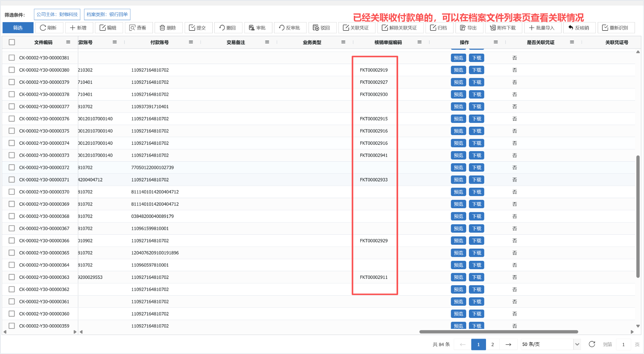Select page 1 in the pagination bar
Screen dimensions: 644x354
[478, 344]
